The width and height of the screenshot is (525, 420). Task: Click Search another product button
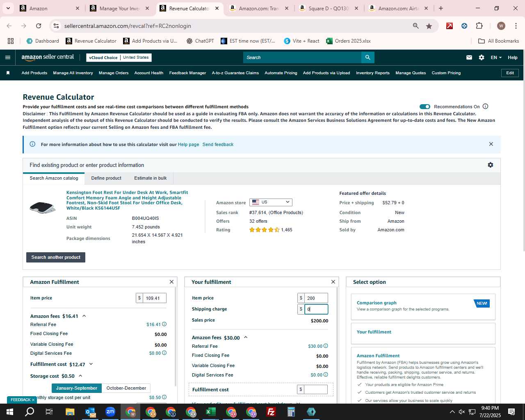click(56, 257)
